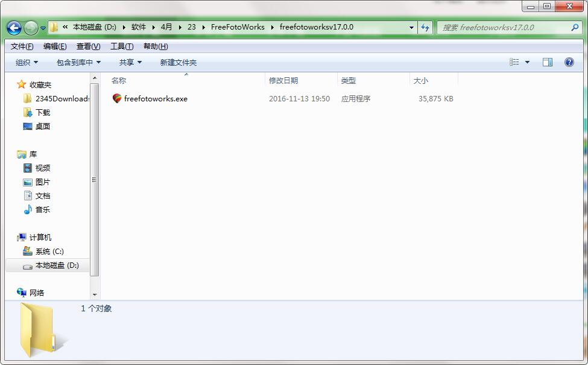Select 本地磁盘 (D:) in the breadcrumb path
The width and height of the screenshot is (588, 365).
tap(95, 27)
